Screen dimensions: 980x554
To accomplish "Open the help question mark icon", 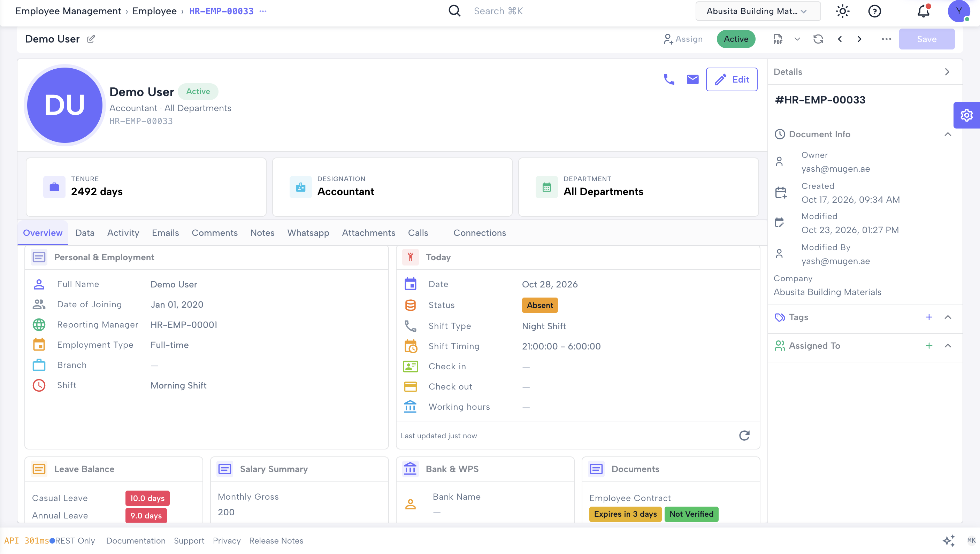I will [875, 11].
